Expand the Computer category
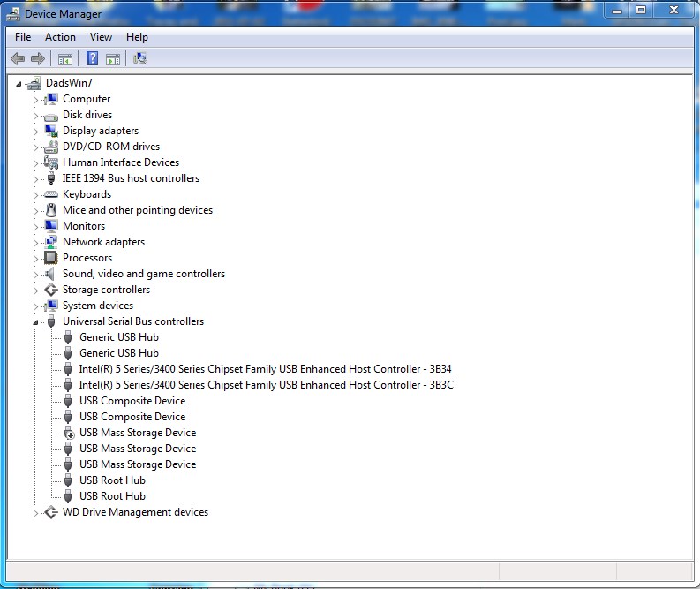Screen dimensions: 700x589 click(x=35, y=100)
